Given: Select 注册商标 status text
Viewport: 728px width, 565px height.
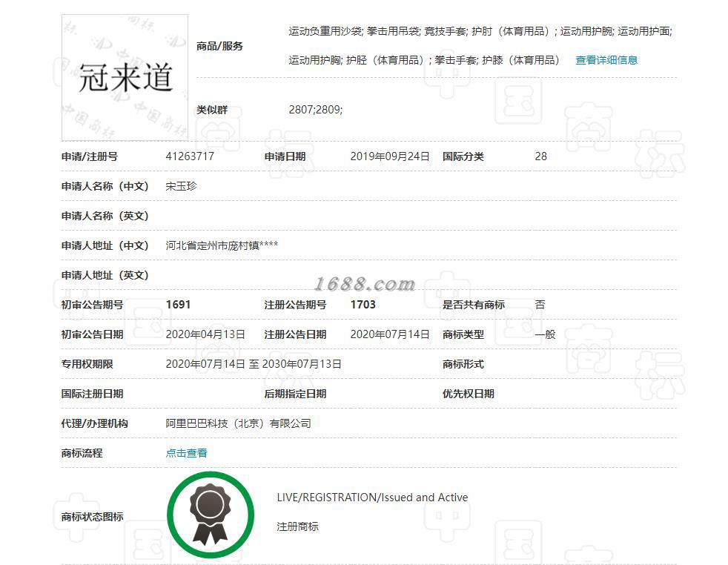Looking at the screenshot, I should 297,526.
